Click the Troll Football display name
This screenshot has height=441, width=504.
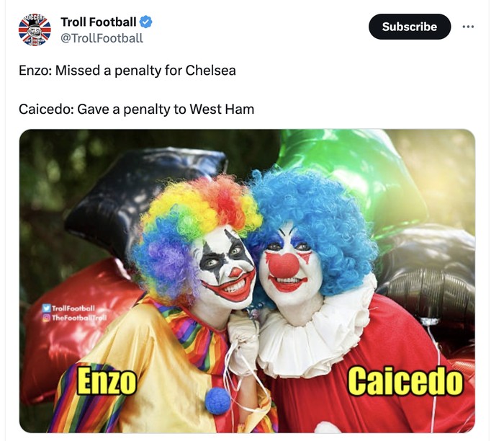(99, 22)
